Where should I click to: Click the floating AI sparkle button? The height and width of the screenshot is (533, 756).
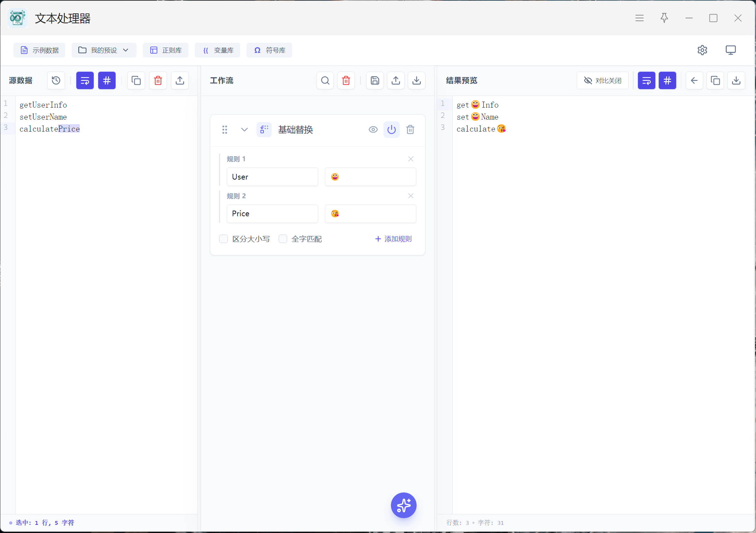click(x=404, y=505)
